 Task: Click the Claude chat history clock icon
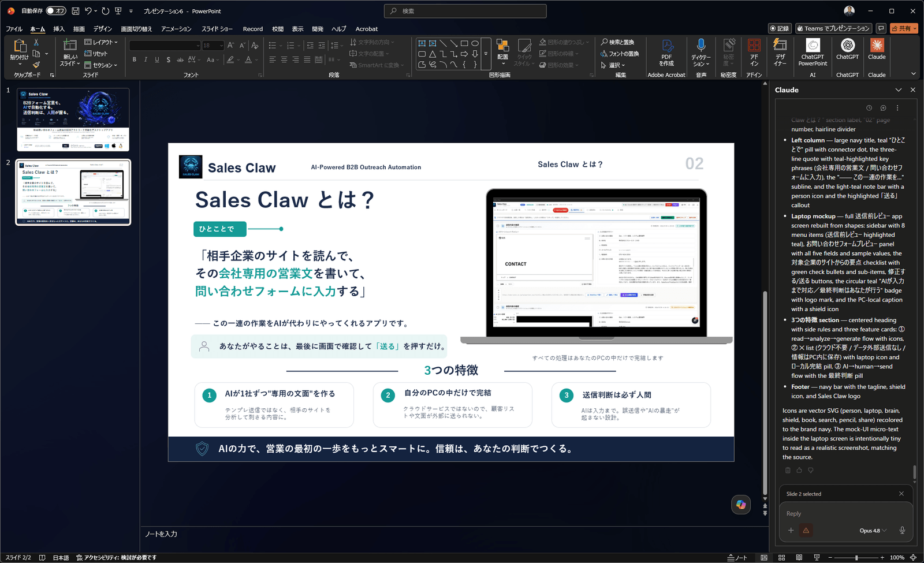click(869, 108)
